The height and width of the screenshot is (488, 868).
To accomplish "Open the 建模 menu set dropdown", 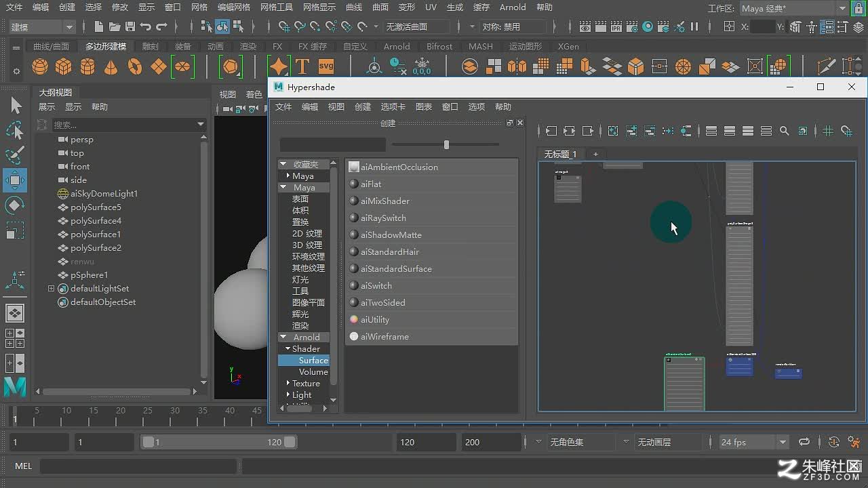I will point(42,27).
